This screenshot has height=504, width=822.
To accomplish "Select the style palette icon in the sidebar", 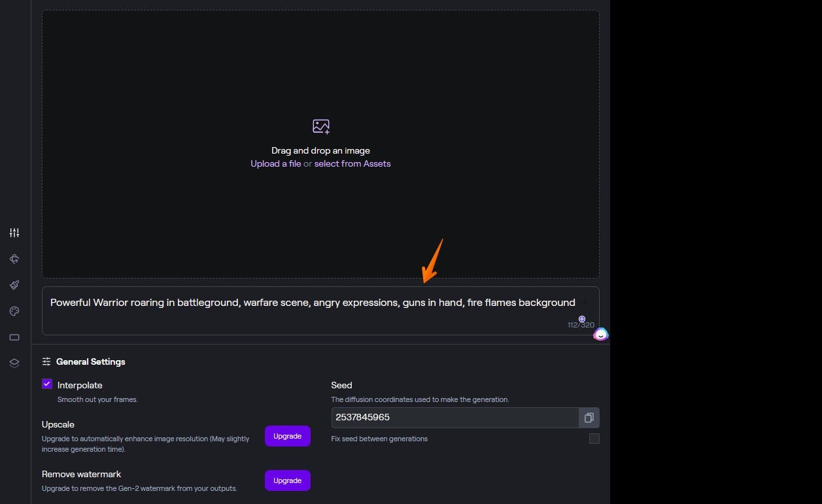I will [x=14, y=311].
